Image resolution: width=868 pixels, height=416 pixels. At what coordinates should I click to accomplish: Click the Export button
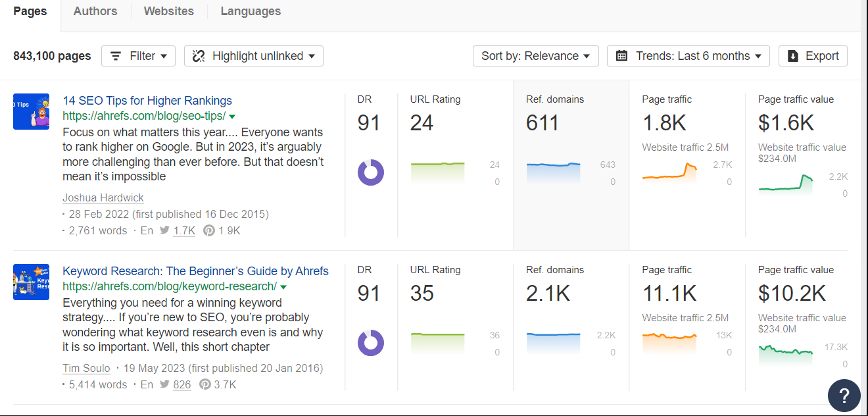tap(813, 56)
